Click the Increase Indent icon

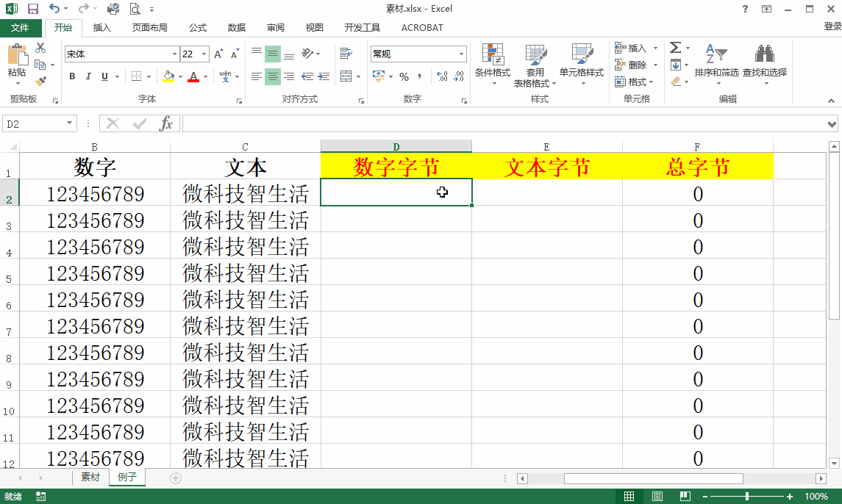324,76
